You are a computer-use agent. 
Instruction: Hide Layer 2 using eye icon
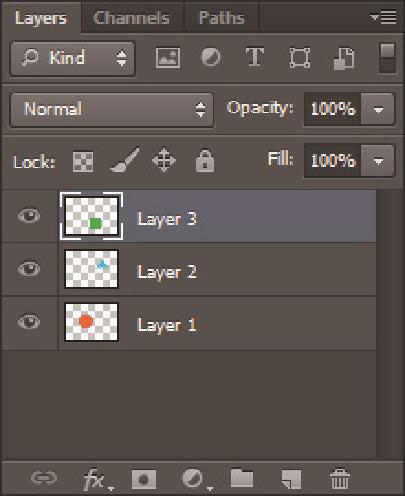point(29,269)
